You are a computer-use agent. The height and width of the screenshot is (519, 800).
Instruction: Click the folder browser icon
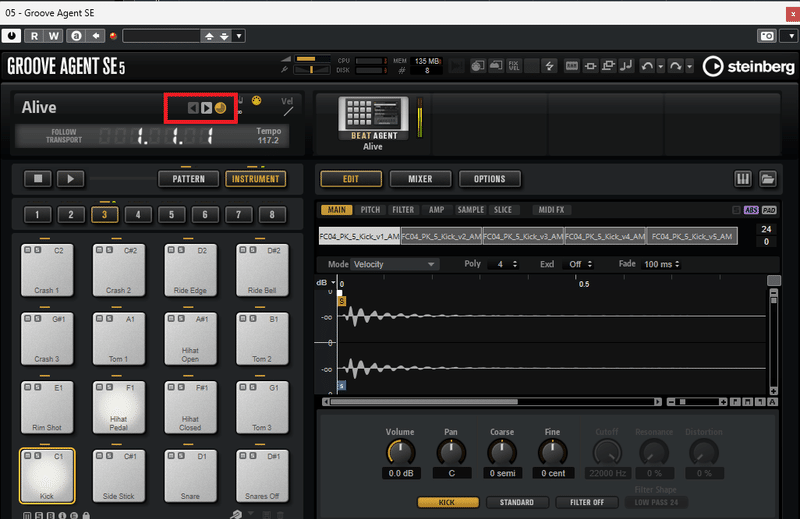pos(767,179)
